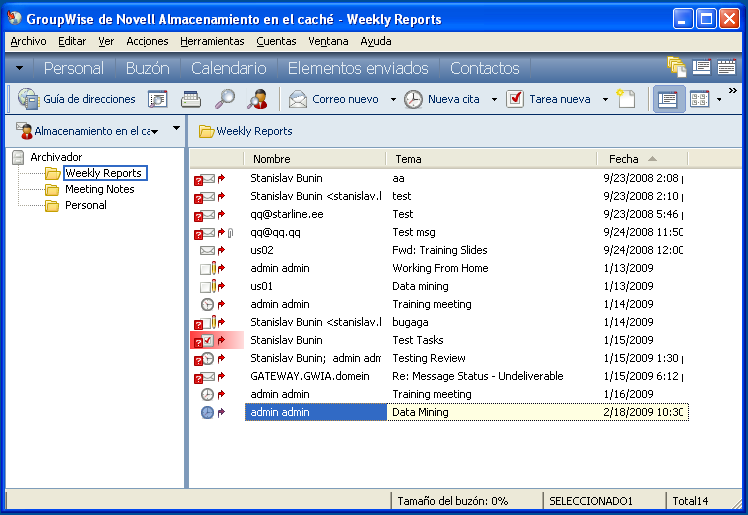Toggle the Working From Home note checkbox

[x=205, y=269]
